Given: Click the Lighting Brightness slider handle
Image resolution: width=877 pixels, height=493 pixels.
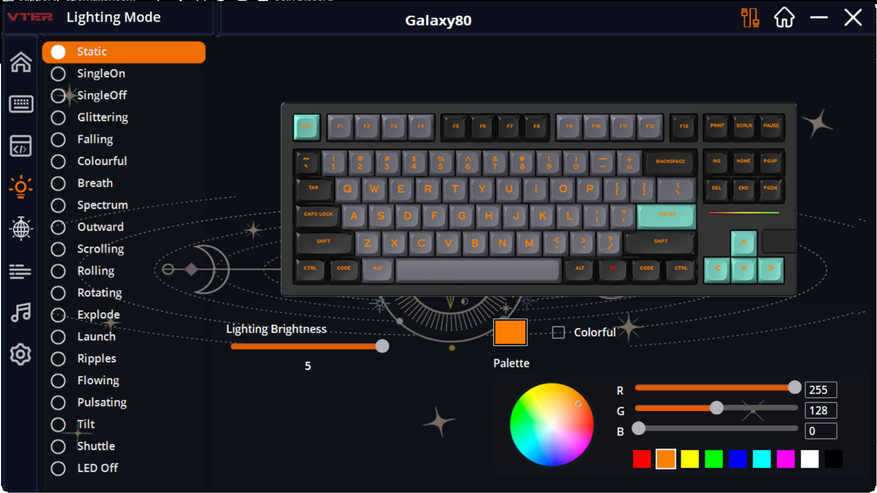Looking at the screenshot, I should pyautogui.click(x=382, y=346).
